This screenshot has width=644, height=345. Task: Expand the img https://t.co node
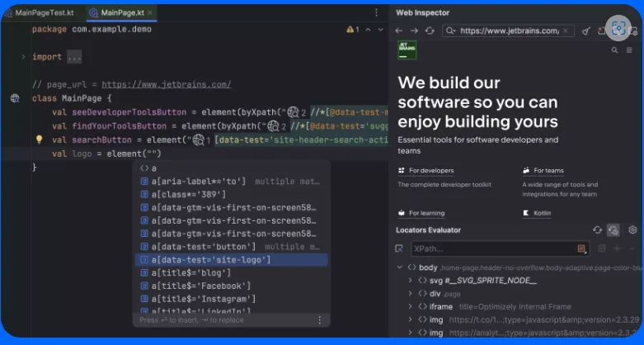[410, 319]
